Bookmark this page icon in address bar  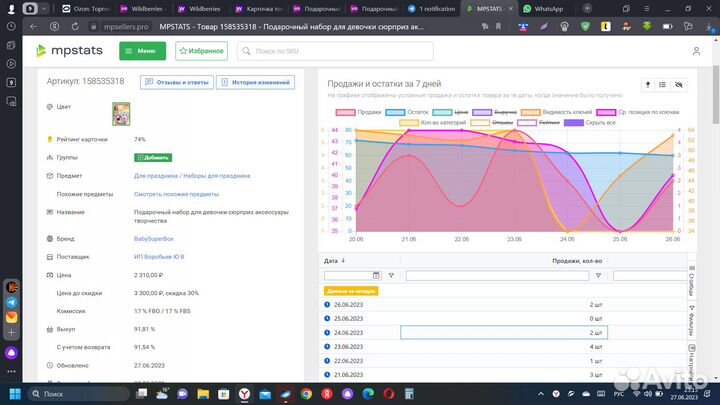pyautogui.click(x=498, y=27)
